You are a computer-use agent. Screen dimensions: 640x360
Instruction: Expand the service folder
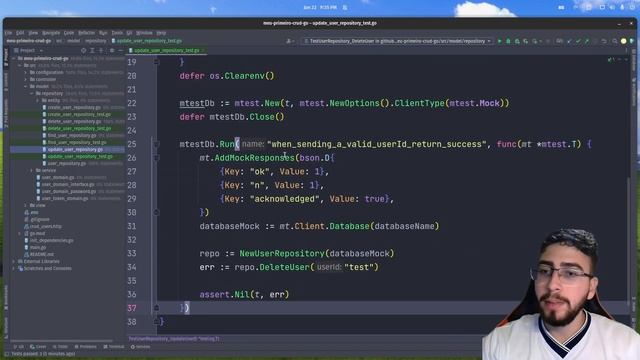[32, 170]
